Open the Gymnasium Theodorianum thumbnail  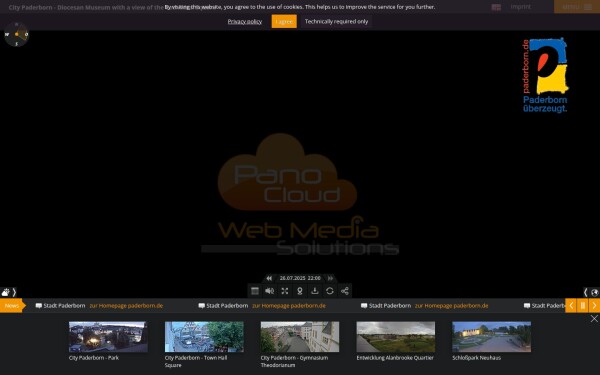pos(300,337)
